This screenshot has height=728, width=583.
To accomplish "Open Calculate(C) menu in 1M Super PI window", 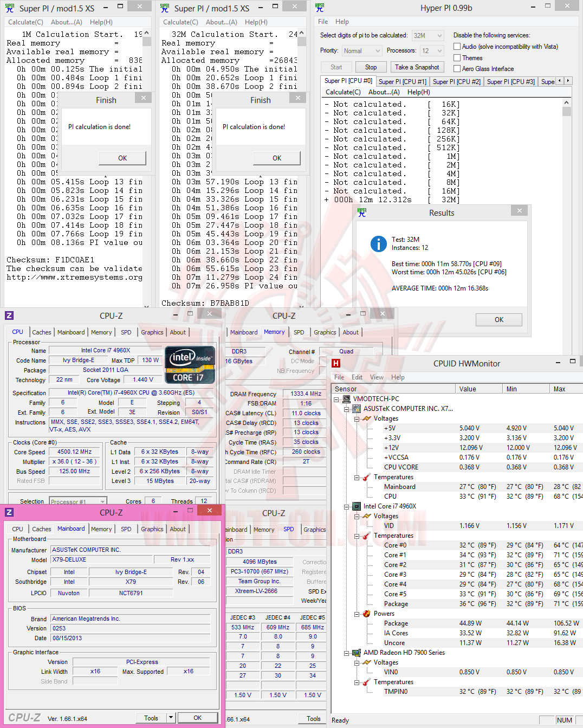I will (25, 22).
